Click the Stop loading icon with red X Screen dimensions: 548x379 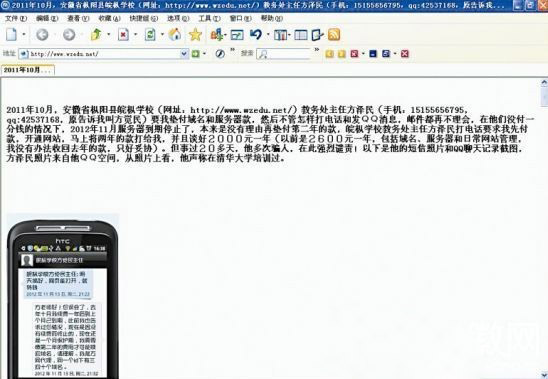(x=123, y=34)
